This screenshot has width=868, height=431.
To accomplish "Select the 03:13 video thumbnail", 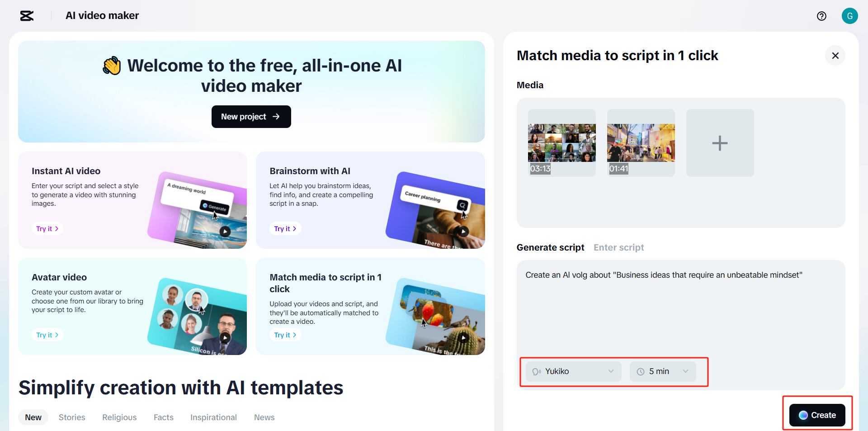I will click(x=561, y=143).
